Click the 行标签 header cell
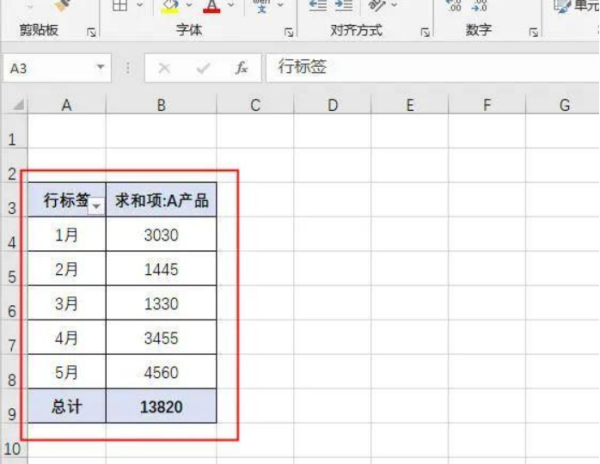600x464 pixels. point(67,200)
